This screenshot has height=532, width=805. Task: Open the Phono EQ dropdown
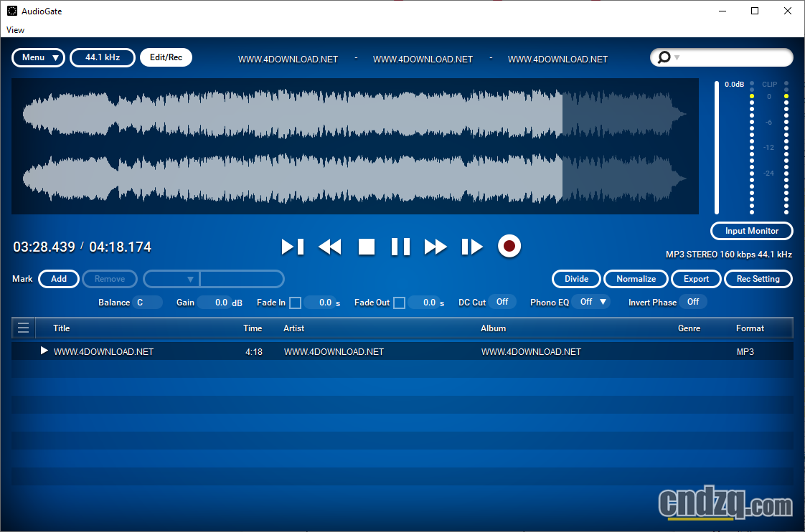click(x=591, y=302)
